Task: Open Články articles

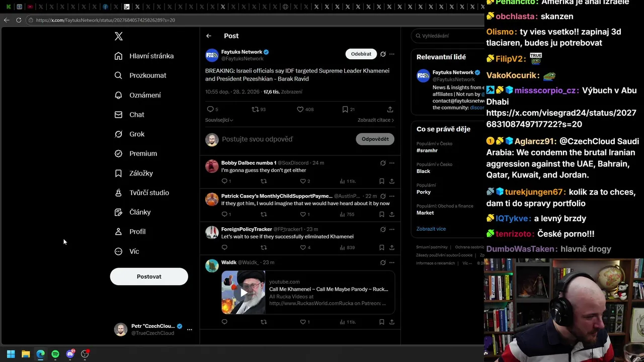Action: [133, 212]
